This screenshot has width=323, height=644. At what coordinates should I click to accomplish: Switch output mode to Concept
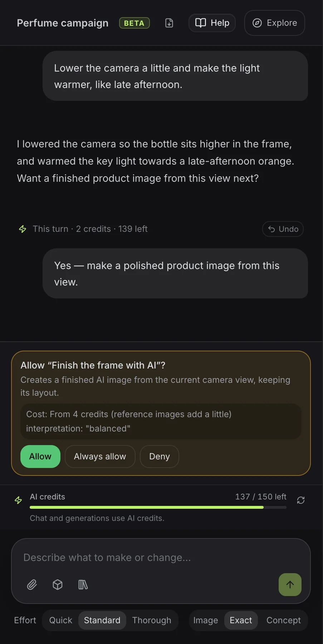tap(284, 620)
